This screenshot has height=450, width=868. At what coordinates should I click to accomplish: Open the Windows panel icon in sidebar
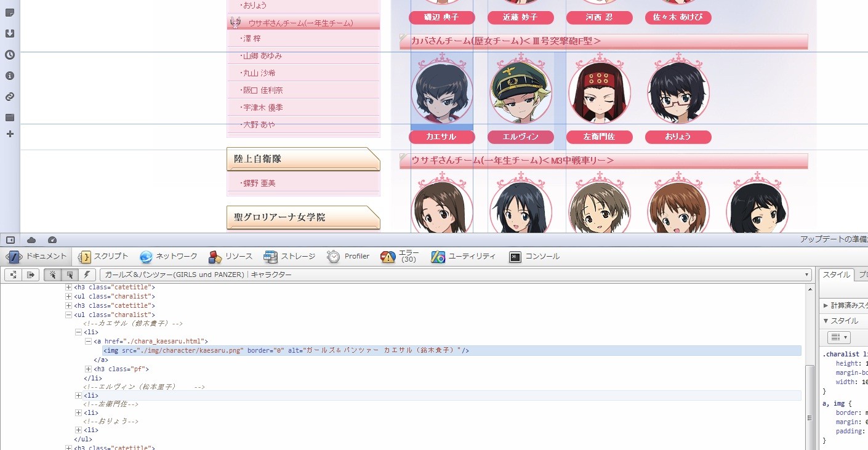(10, 118)
